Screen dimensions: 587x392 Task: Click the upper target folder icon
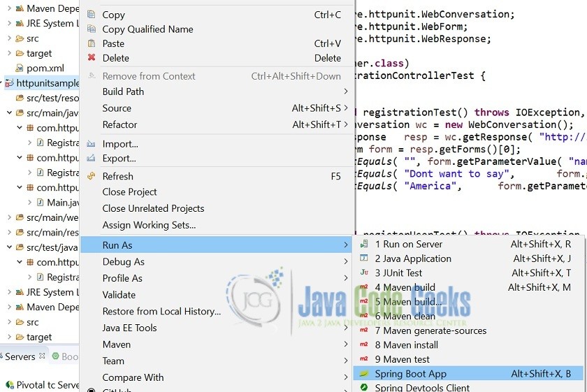20,53
